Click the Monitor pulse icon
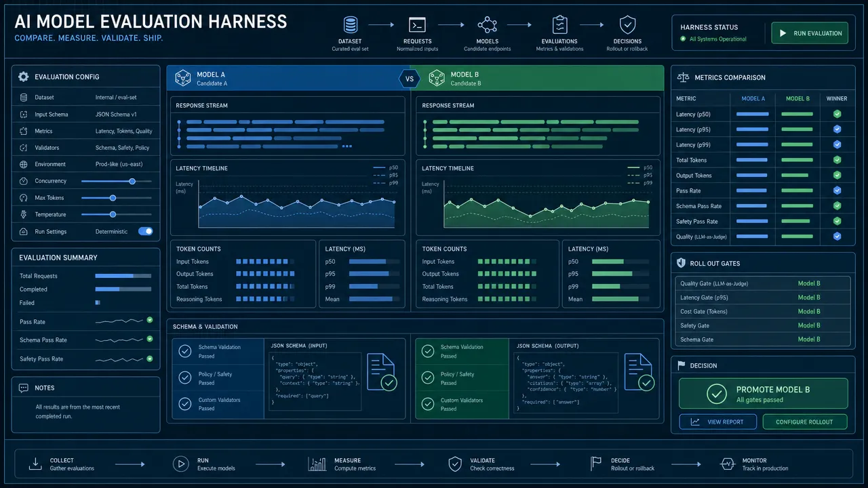868x488 pixels. (728, 464)
